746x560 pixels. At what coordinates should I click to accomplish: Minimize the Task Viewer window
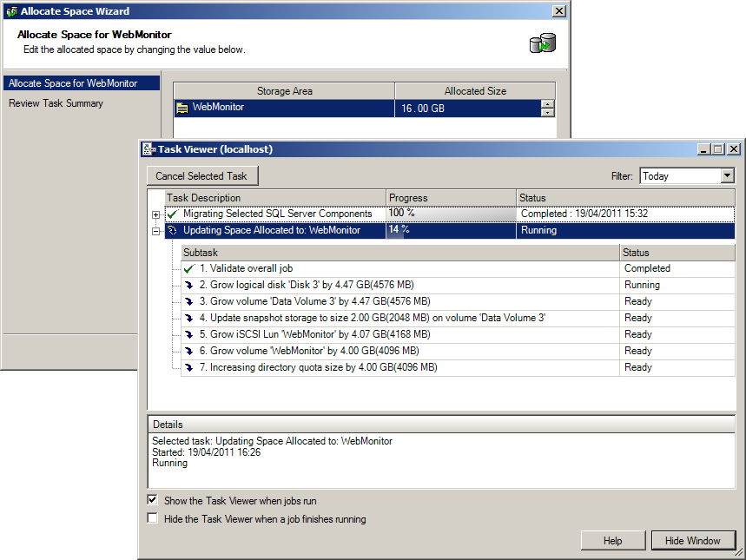pos(704,149)
